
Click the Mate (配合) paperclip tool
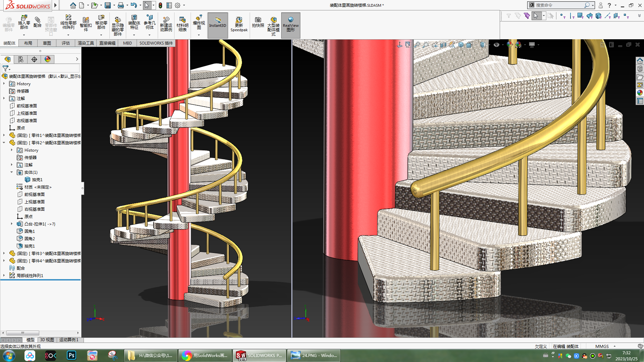tap(38, 22)
